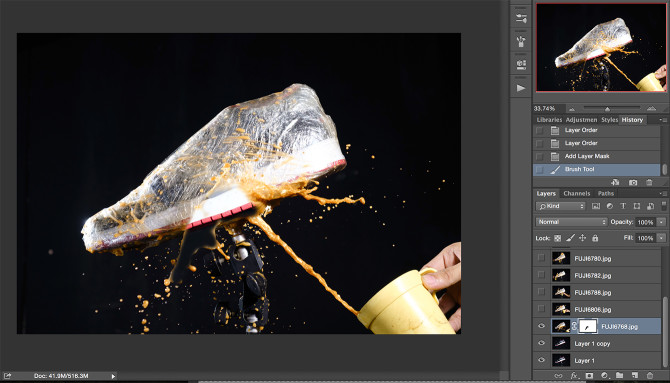The height and width of the screenshot is (383, 670).
Task: Hide the FUJI6768.jpg layer
Action: (x=541, y=326)
